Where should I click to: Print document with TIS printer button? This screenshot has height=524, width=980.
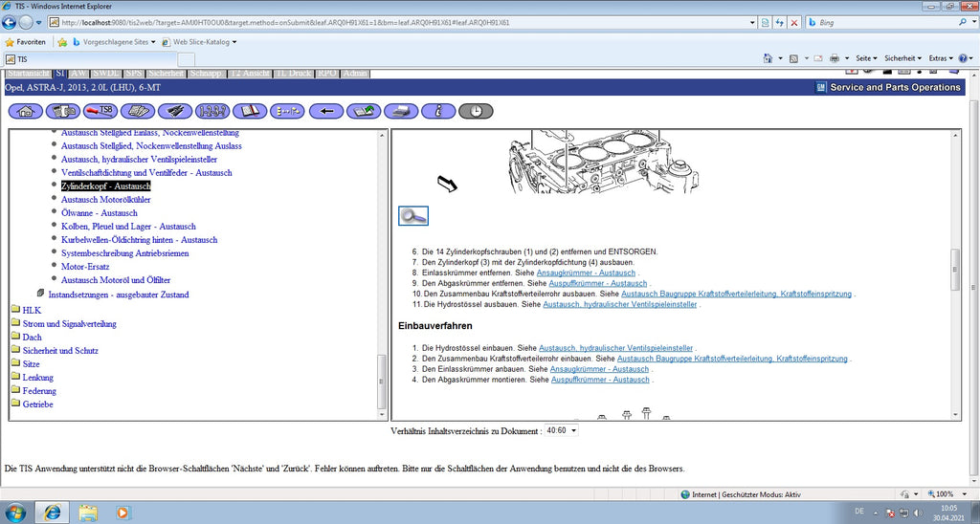coord(401,111)
